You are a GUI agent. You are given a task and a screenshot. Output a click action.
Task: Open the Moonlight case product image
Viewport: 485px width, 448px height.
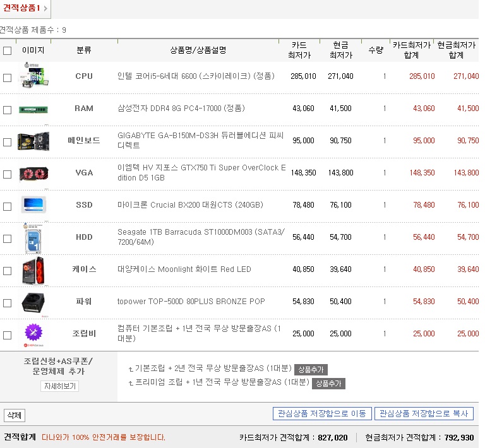[x=33, y=270]
